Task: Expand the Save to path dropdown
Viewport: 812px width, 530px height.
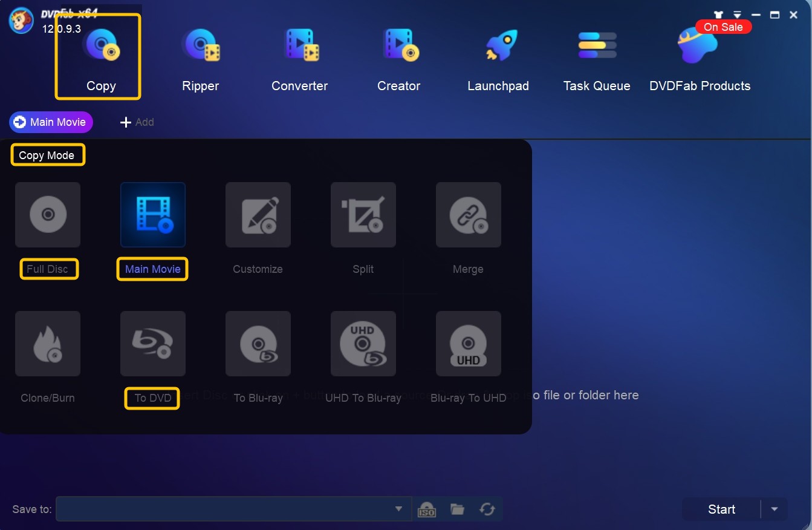Action: coord(398,509)
